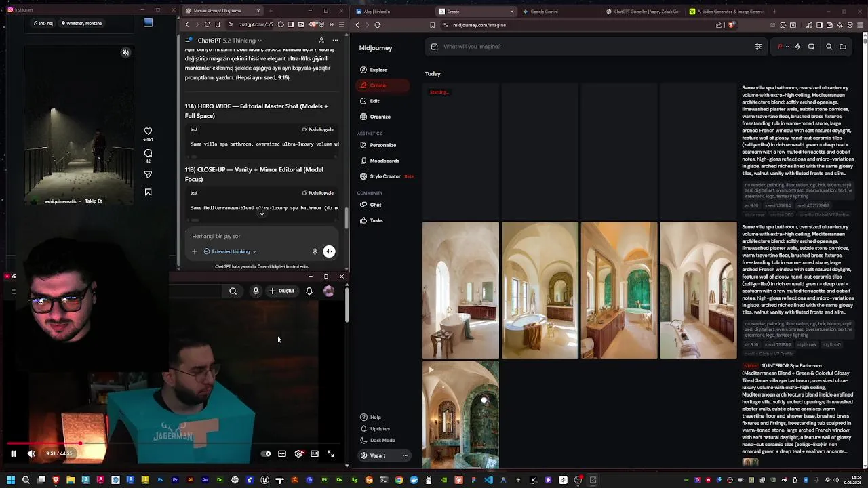Open Help in Midjourney sidebar
Screen dimensions: 868x488
pos(371,417)
